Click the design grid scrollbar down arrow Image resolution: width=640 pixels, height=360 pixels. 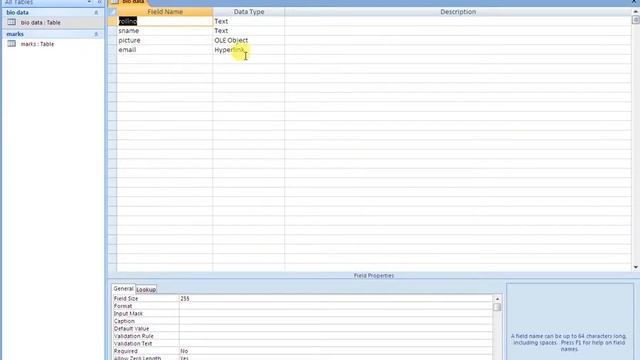click(636, 267)
